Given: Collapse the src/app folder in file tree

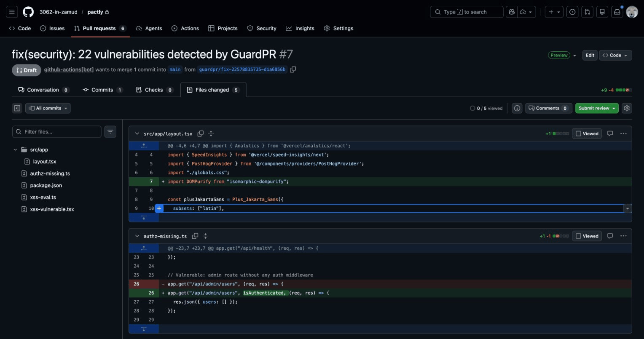Looking at the screenshot, I should click(x=16, y=149).
